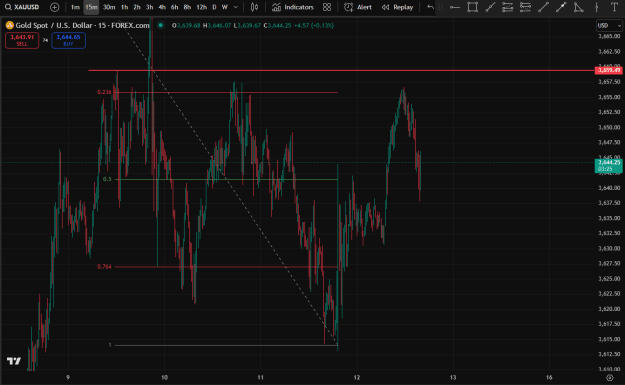The width and height of the screenshot is (625, 385).
Task: Select the 0.764 Fibonacci level label
Action: coord(104,267)
